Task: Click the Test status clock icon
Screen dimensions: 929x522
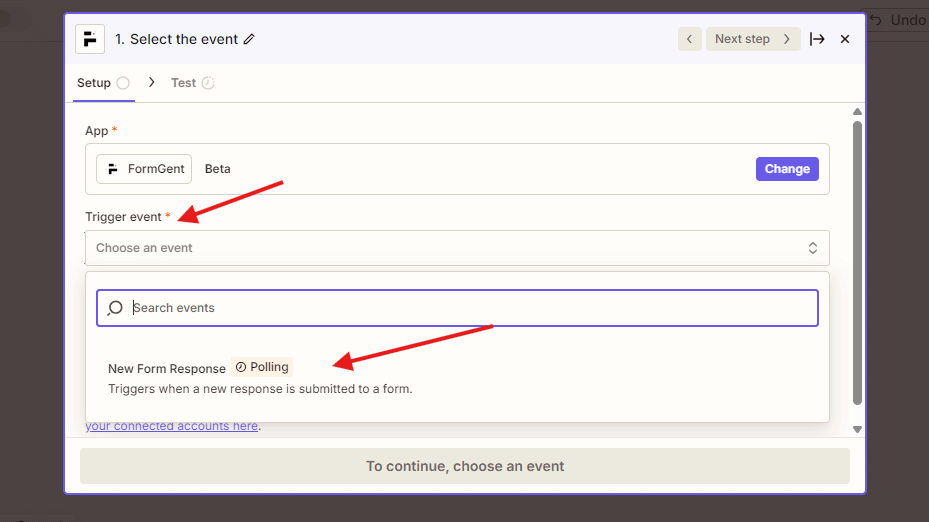Action: (x=208, y=83)
